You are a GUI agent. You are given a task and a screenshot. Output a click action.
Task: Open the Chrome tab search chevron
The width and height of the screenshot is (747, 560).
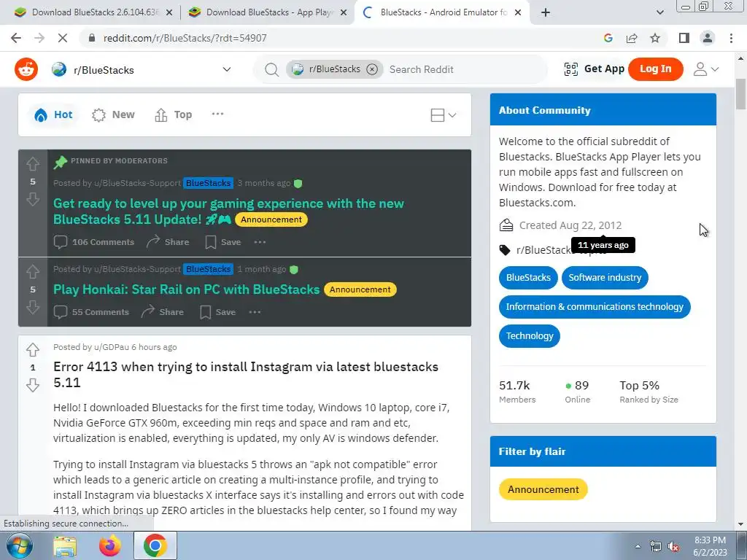coord(659,12)
